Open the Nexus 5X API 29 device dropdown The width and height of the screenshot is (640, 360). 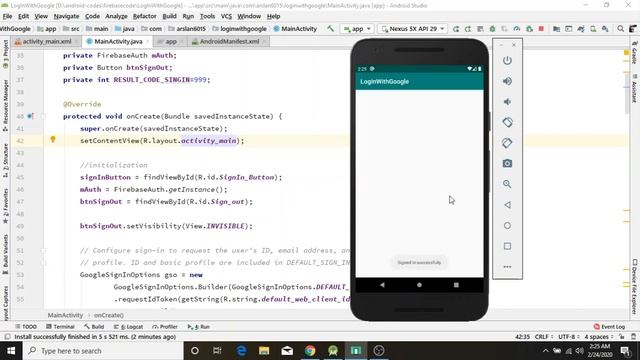point(412,29)
